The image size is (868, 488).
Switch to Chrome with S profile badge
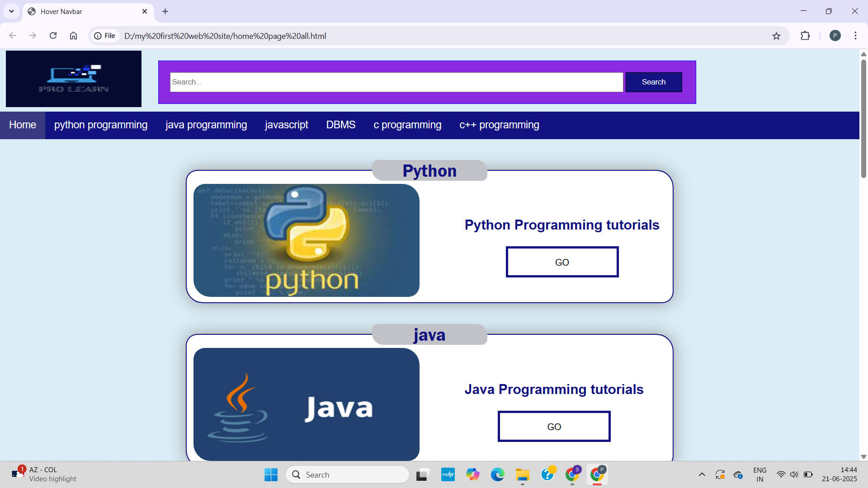click(x=572, y=474)
